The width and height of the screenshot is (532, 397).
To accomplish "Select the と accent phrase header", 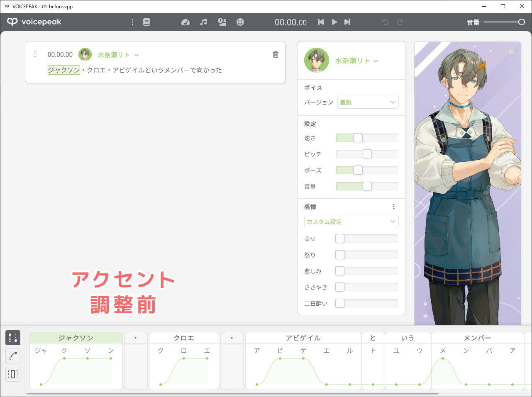I will (373, 338).
